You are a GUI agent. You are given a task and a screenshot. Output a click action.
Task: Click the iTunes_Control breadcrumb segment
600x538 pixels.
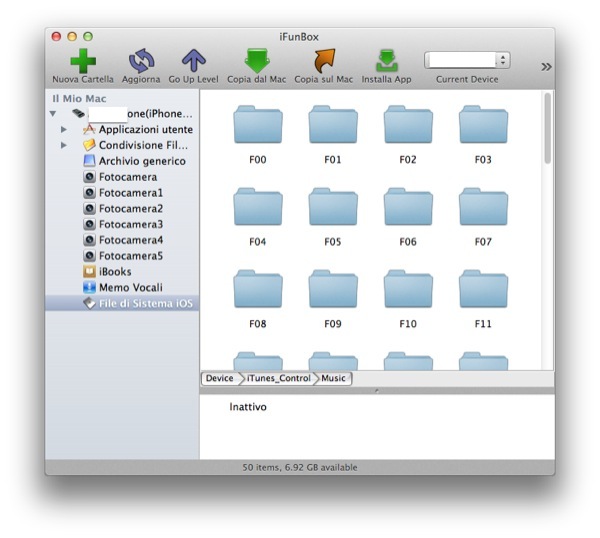(278, 378)
